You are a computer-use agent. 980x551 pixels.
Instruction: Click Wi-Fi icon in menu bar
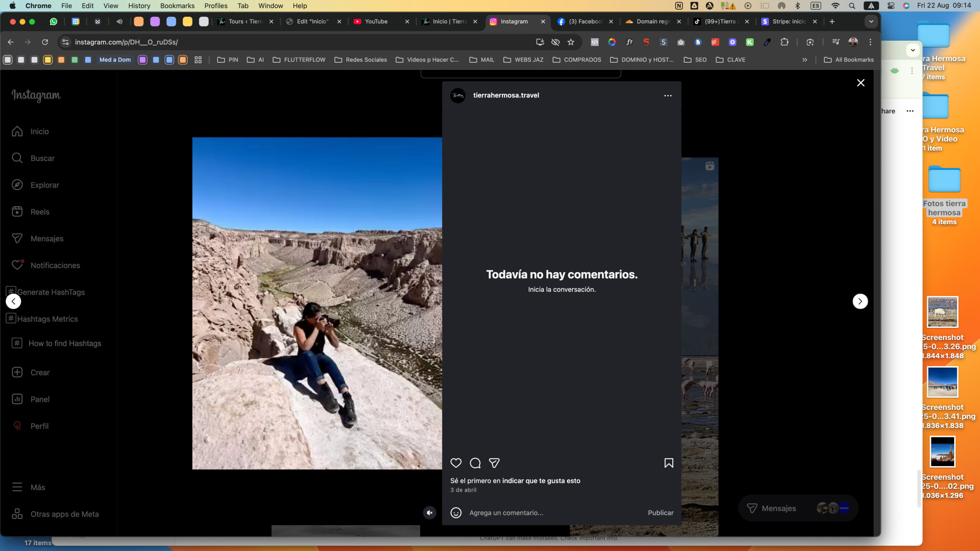tap(835, 6)
